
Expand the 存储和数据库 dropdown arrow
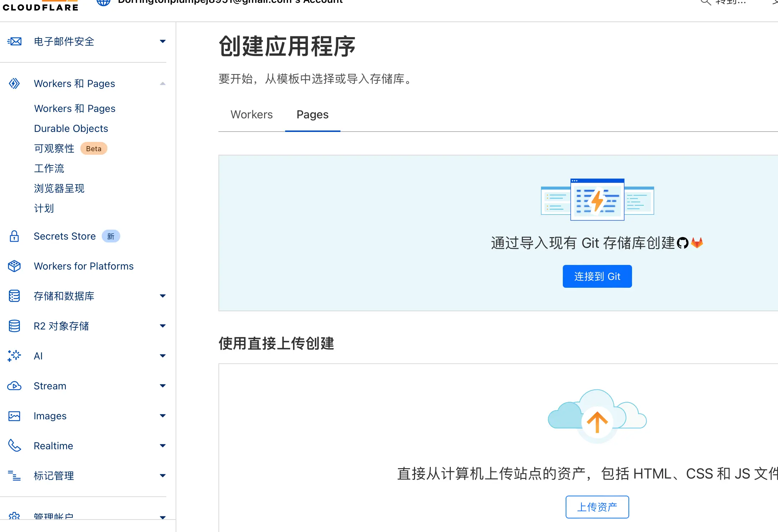click(x=163, y=296)
